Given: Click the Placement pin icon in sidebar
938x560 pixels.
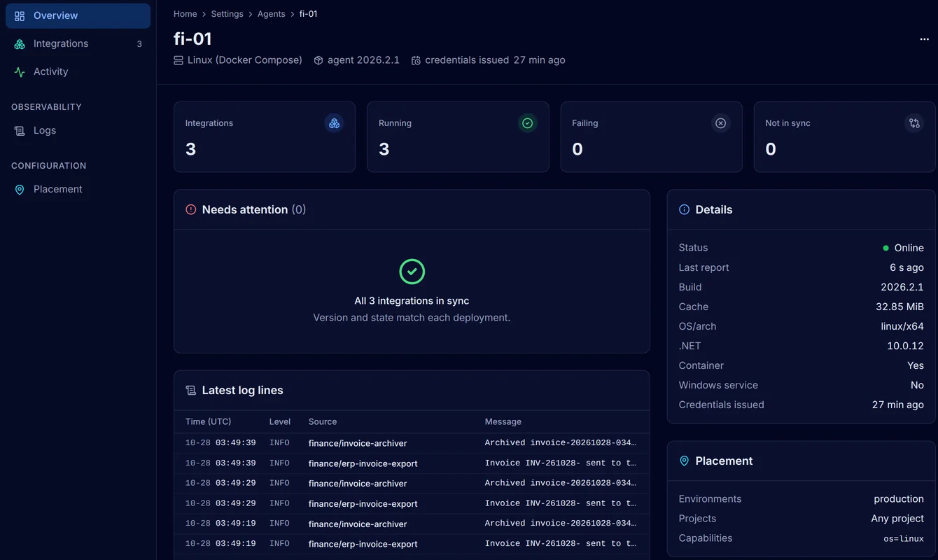Looking at the screenshot, I should pos(20,189).
